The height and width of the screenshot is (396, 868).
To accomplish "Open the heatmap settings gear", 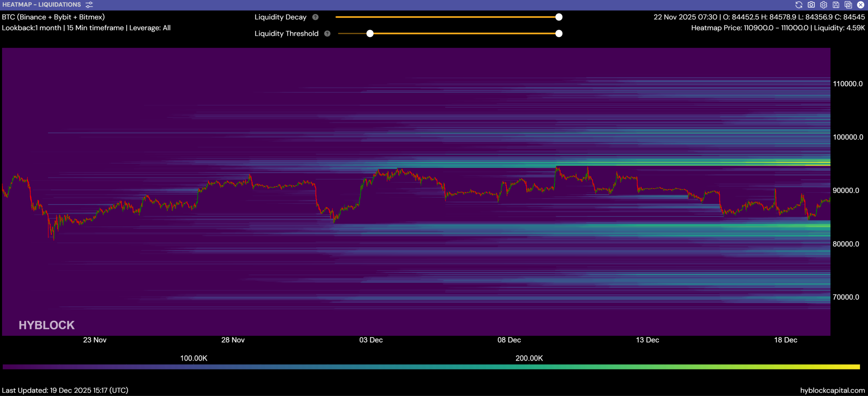I will 824,5.
